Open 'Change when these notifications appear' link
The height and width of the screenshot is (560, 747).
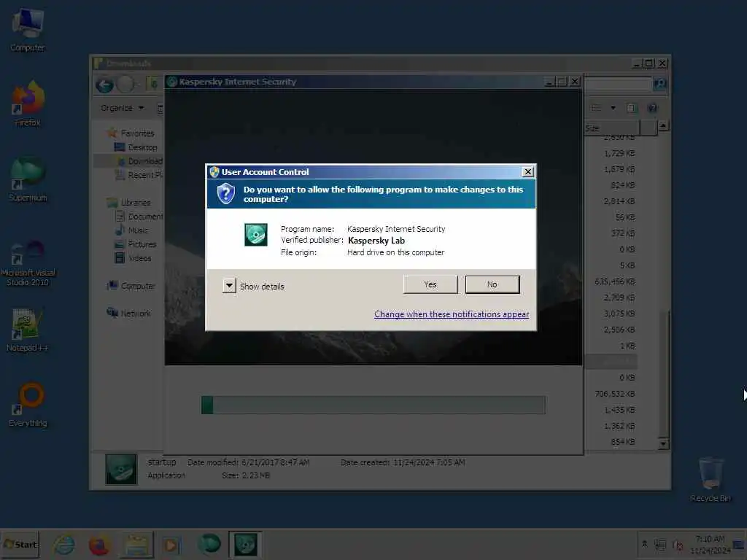451,314
